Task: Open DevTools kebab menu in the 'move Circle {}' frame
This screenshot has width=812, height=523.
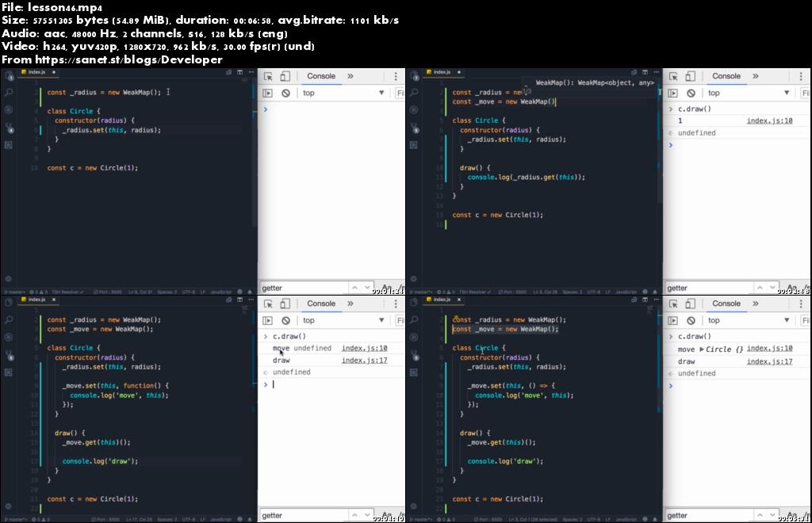Action: 801,303
